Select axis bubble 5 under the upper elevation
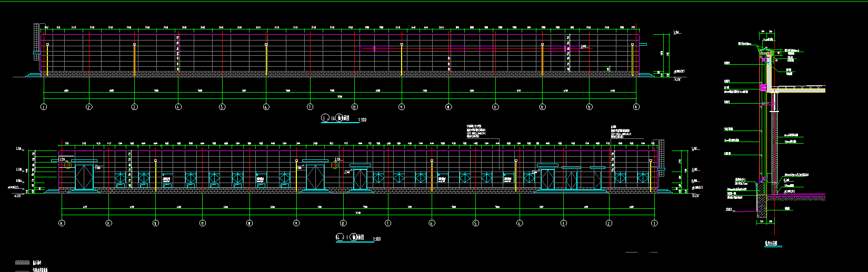The height and width of the screenshot is (272, 868). [x=222, y=107]
